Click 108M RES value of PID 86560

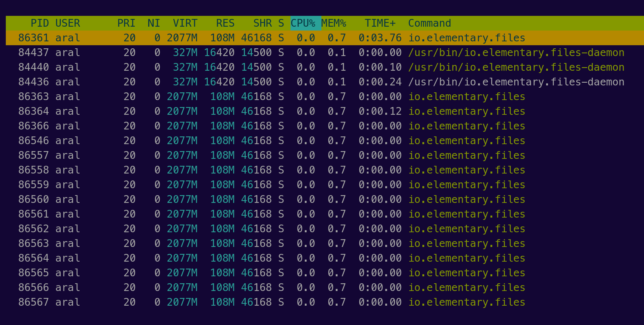222,199
